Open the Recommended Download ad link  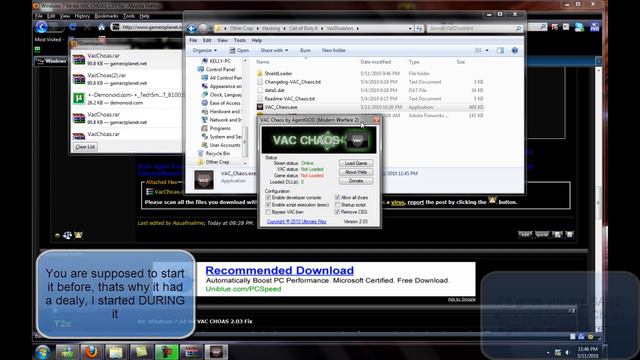(x=280, y=270)
